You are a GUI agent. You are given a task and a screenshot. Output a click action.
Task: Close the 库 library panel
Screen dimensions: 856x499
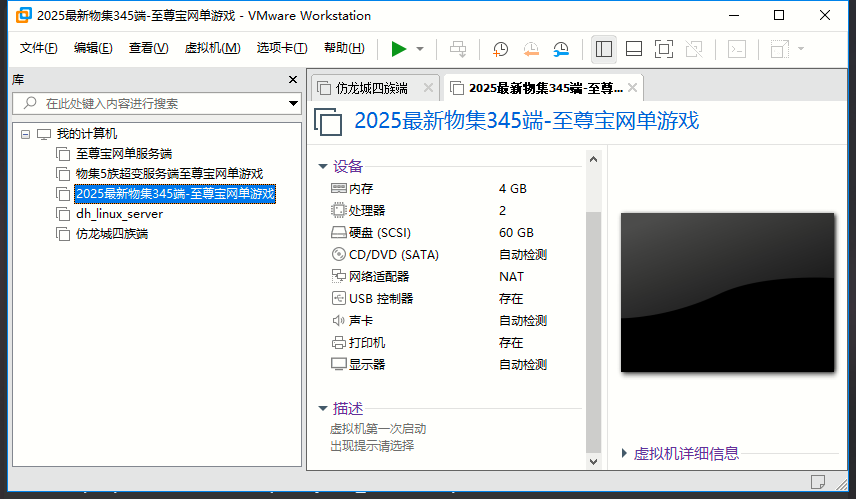[x=293, y=80]
